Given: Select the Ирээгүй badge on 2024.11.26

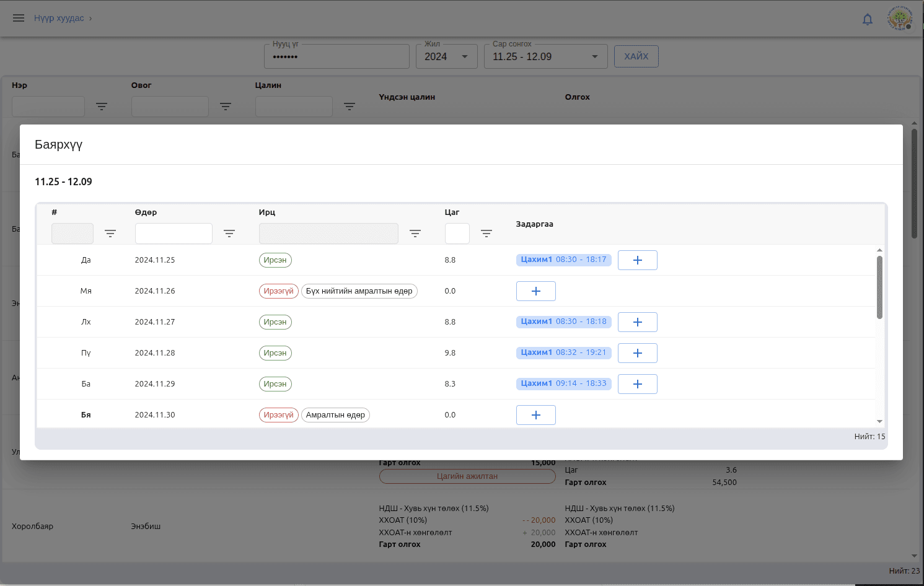Looking at the screenshot, I should pos(278,291).
